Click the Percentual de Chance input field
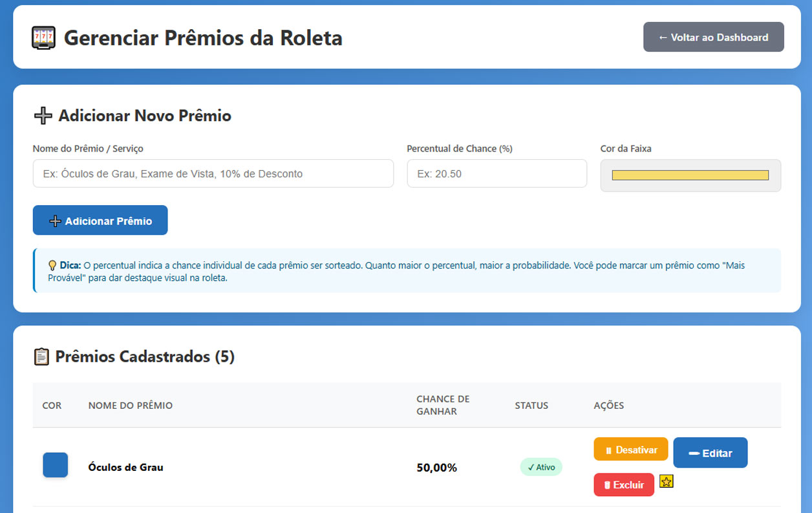This screenshot has width=812, height=513. click(497, 173)
